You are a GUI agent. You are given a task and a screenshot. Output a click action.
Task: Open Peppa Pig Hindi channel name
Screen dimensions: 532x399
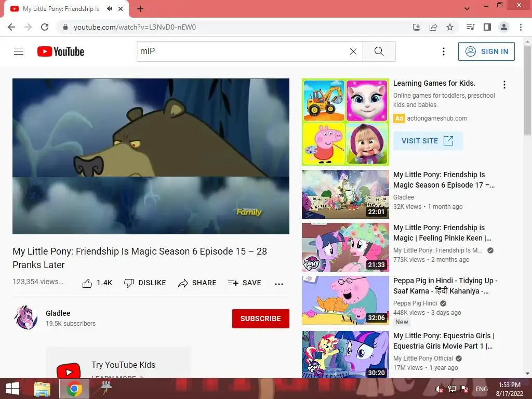tap(415, 303)
